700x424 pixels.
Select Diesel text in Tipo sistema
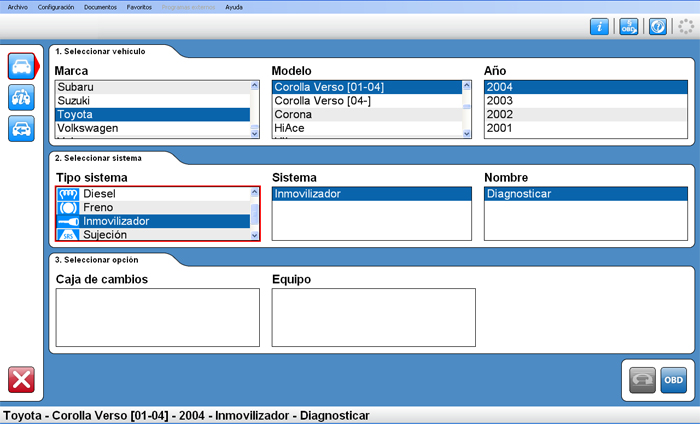[x=99, y=194]
